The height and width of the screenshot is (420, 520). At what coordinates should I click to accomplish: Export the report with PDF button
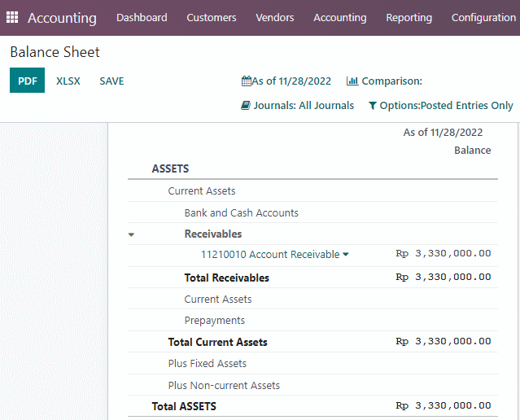(x=27, y=81)
